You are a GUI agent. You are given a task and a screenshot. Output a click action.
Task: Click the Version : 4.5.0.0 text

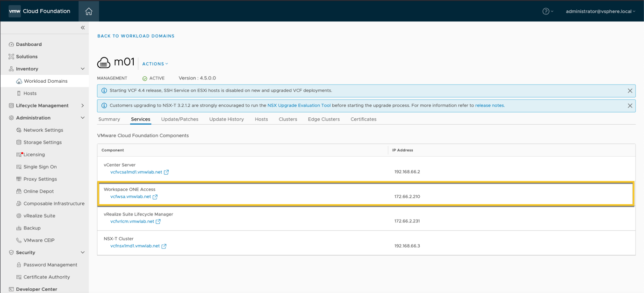[197, 78]
